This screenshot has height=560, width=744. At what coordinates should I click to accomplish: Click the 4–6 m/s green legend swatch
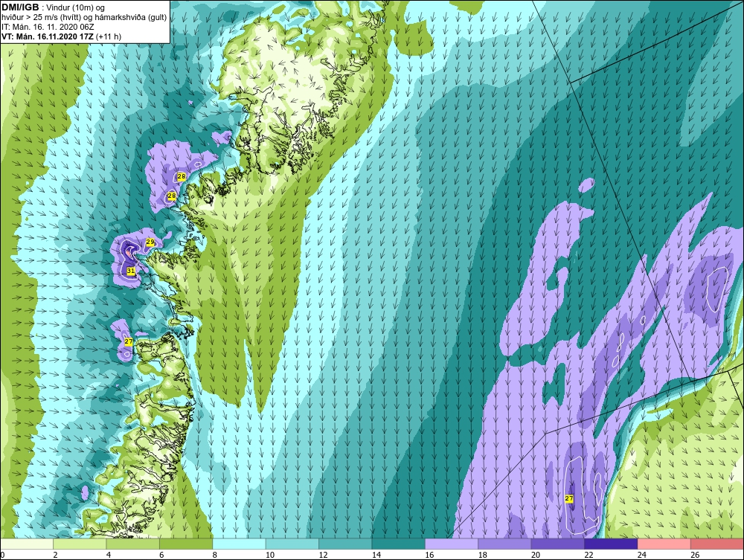[133, 544]
